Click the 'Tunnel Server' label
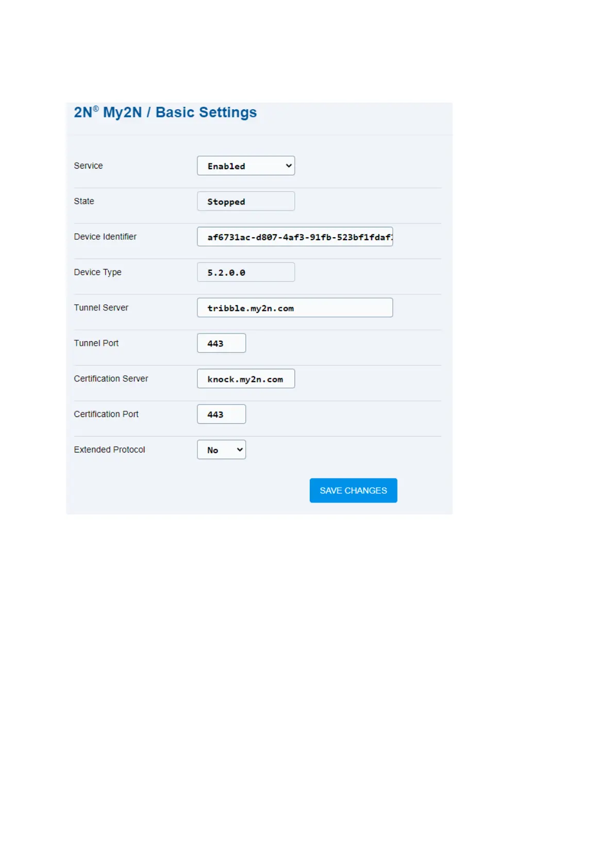Screen dimensions: 614x868 coord(101,308)
